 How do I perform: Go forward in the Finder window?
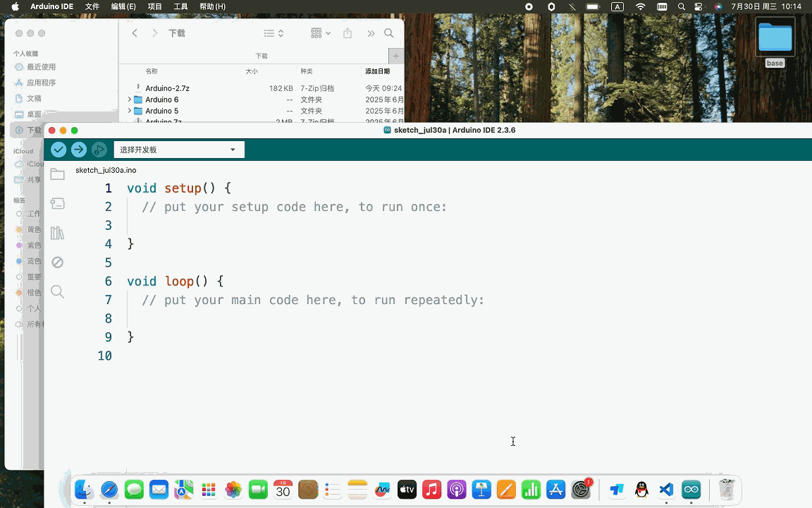154,33
